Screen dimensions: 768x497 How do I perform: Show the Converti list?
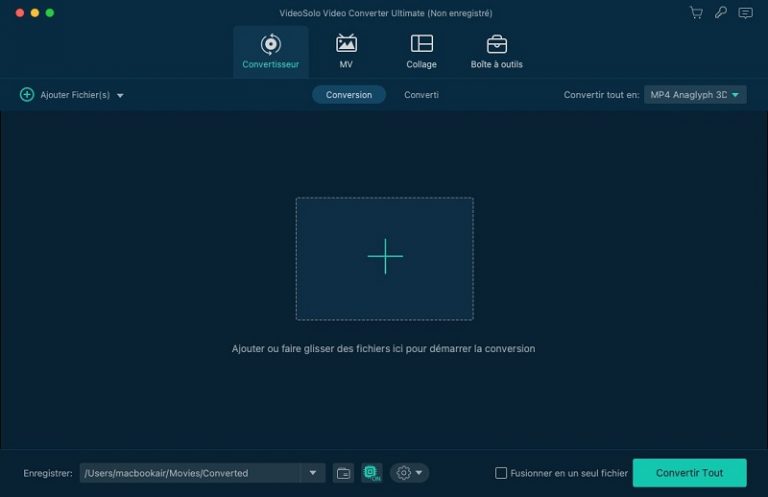[x=421, y=95]
